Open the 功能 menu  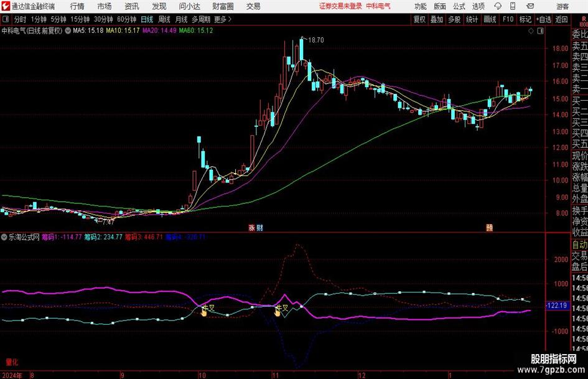[x=421, y=6]
